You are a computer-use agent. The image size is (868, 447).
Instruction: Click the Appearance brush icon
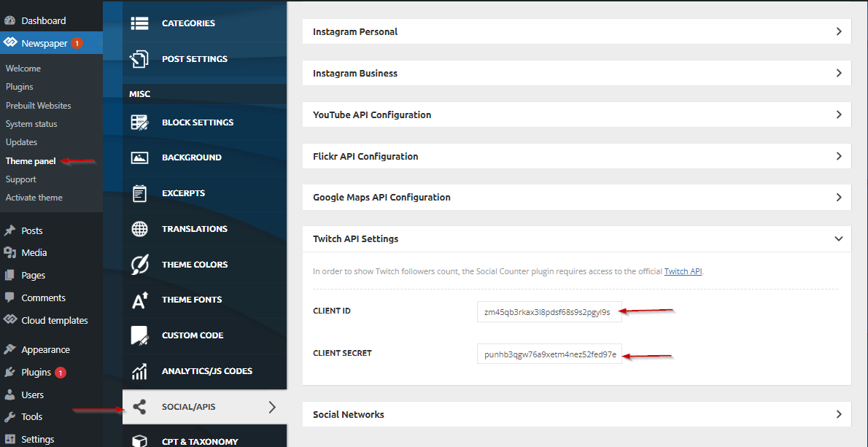9,349
